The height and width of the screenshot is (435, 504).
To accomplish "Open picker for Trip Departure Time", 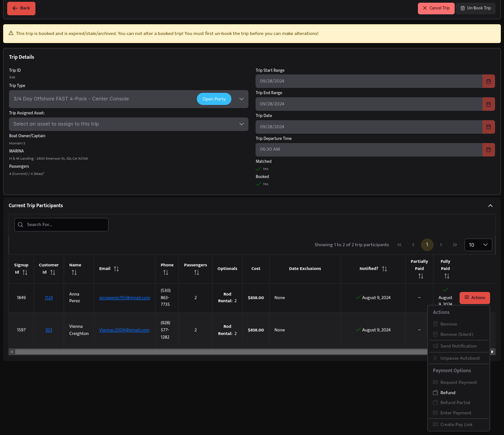I will click(488, 150).
